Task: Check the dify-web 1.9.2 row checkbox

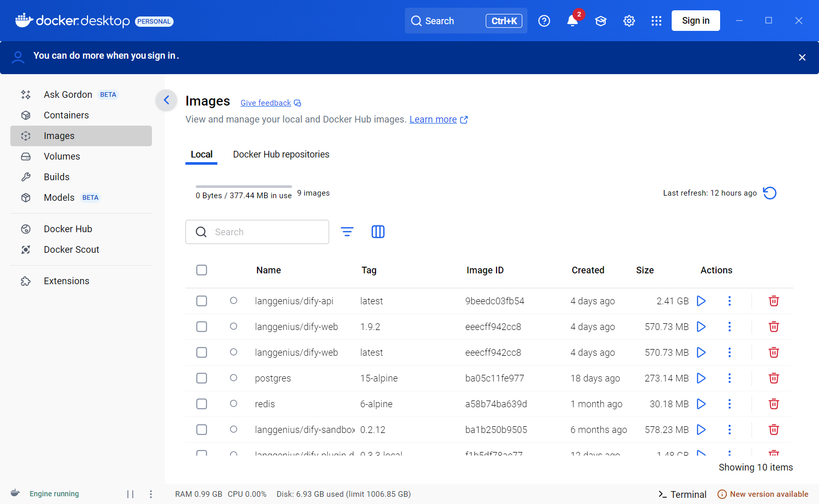Action: 202,326
